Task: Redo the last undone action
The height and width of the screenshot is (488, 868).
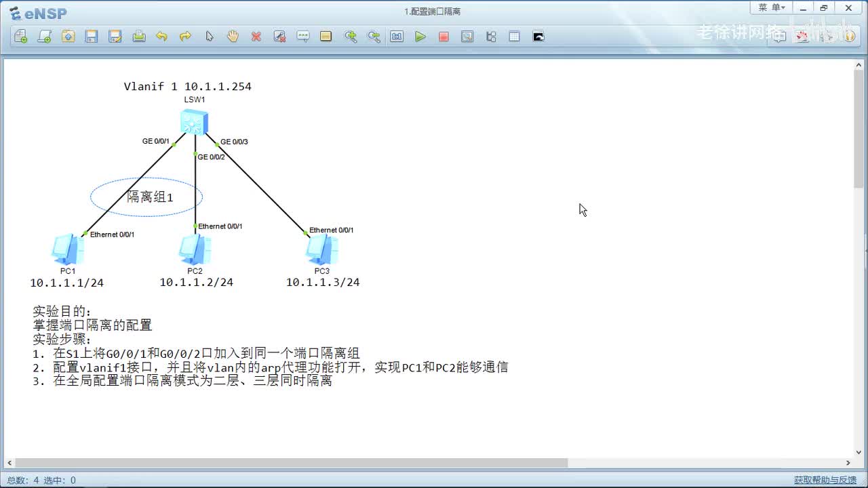Action: [x=185, y=37]
